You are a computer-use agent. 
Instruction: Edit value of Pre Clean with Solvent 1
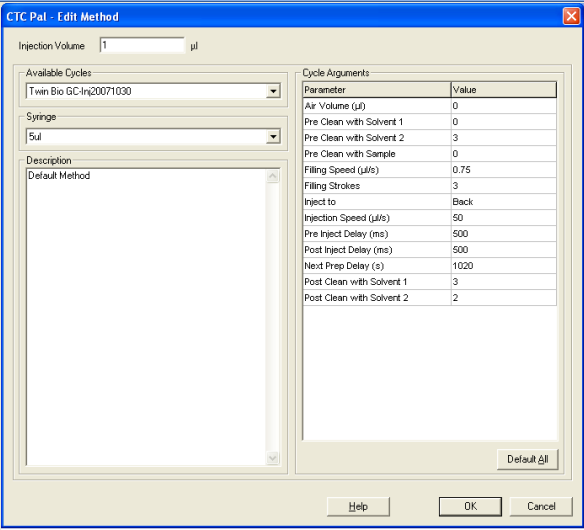point(504,122)
